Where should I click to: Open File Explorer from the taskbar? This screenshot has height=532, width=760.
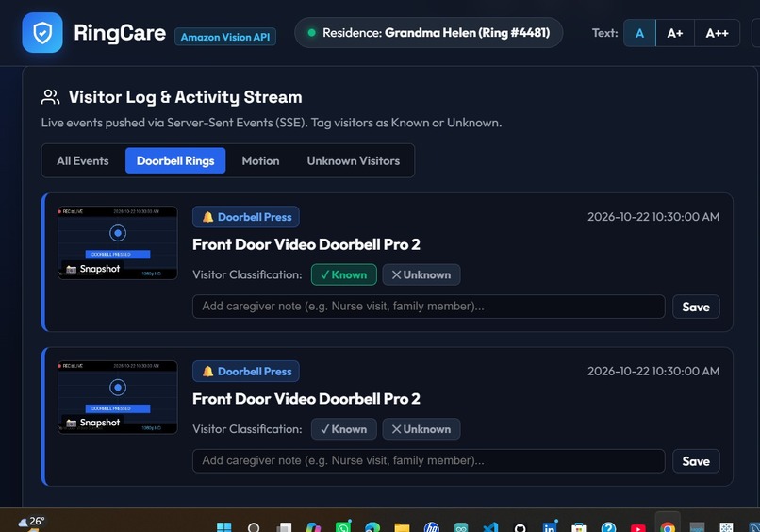point(402,527)
